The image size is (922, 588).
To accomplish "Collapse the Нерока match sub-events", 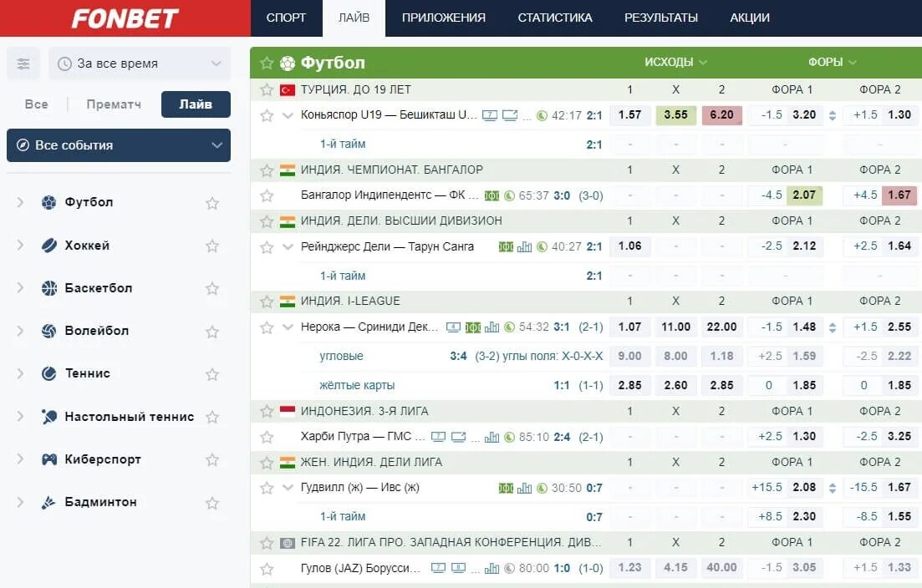I will tap(288, 327).
